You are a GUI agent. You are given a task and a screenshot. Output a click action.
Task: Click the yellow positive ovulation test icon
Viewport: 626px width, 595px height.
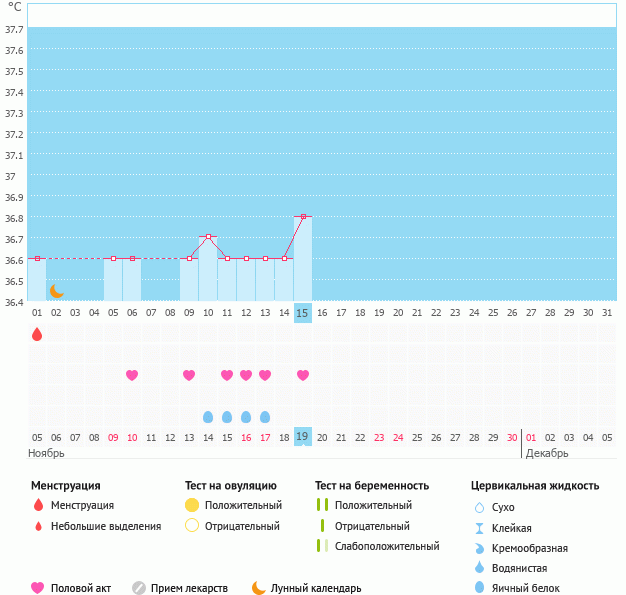point(192,505)
